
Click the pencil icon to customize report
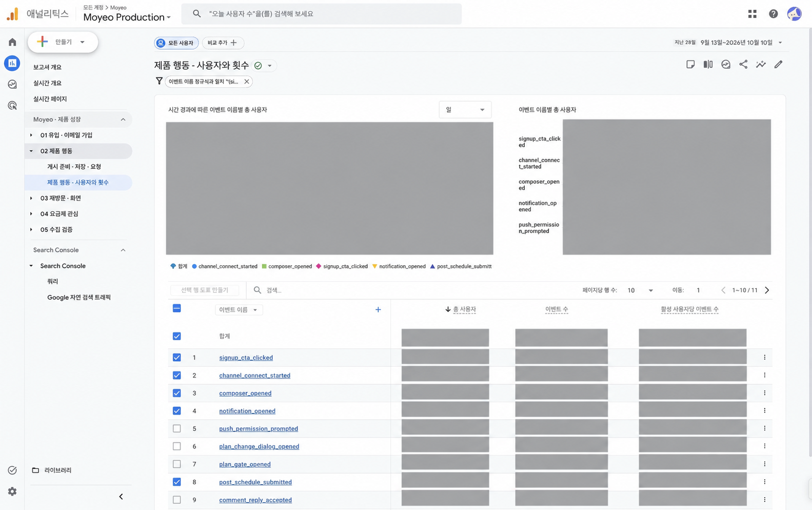[778, 64]
